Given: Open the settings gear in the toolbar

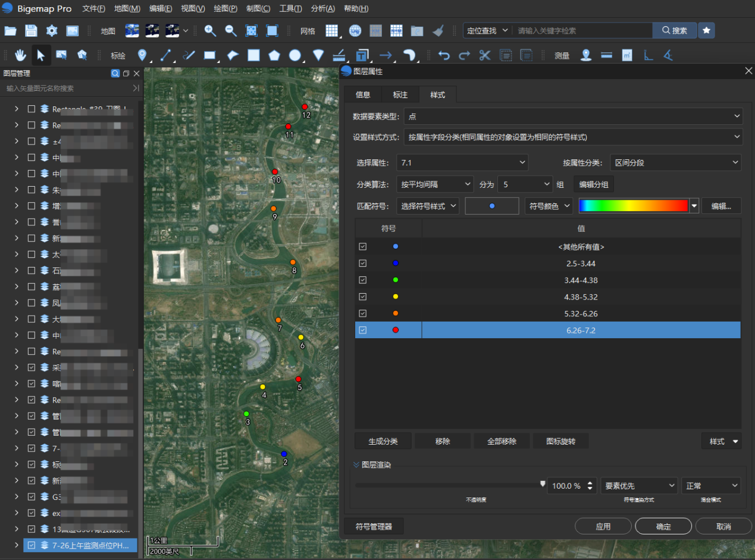Looking at the screenshot, I should click(x=52, y=31).
